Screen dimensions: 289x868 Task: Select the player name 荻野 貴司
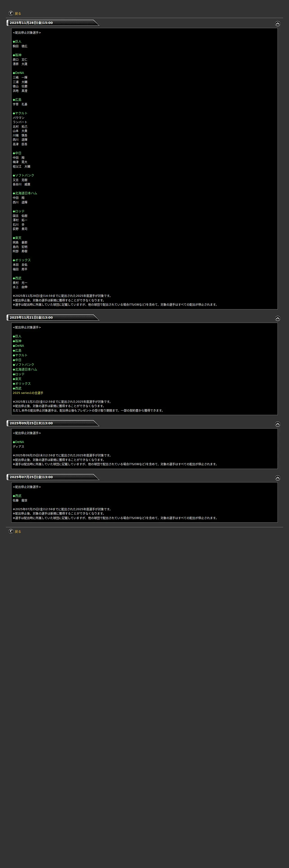coord(20,229)
